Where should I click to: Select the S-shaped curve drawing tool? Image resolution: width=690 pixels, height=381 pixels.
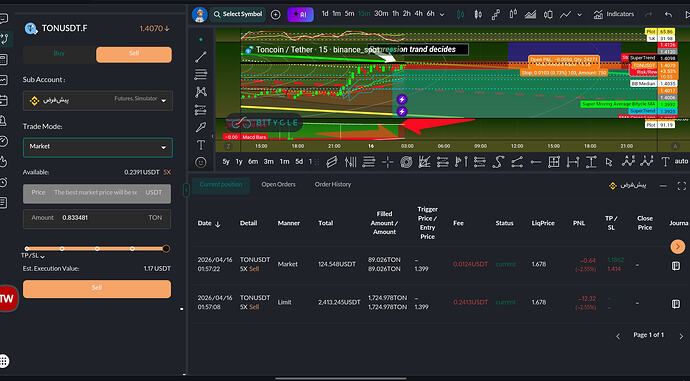click(498, 162)
